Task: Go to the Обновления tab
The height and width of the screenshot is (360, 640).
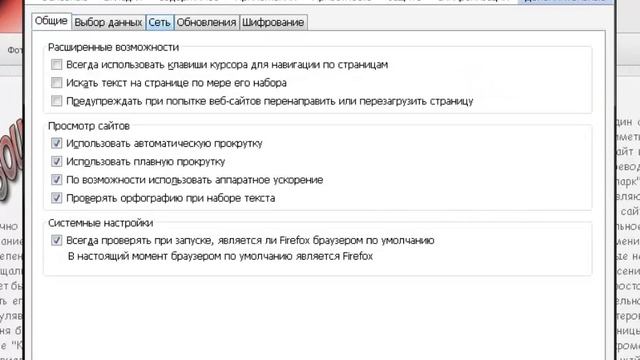Action: pyautogui.click(x=207, y=22)
